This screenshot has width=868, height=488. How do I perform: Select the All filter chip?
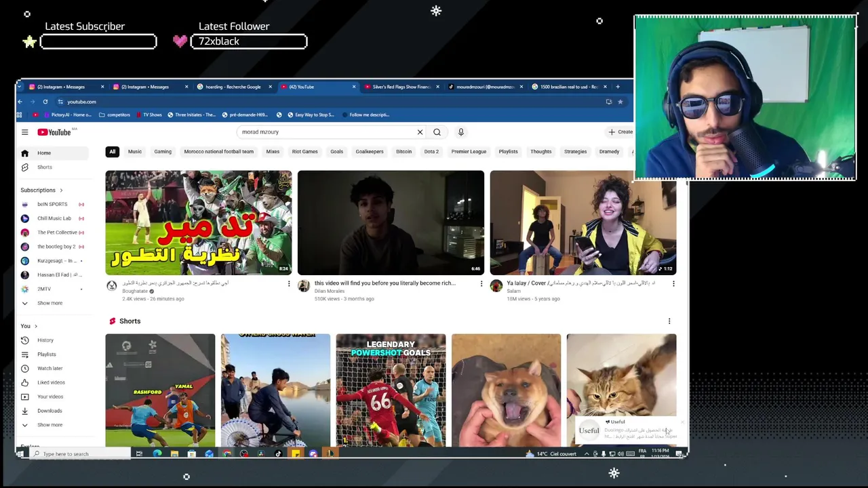click(x=113, y=152)
